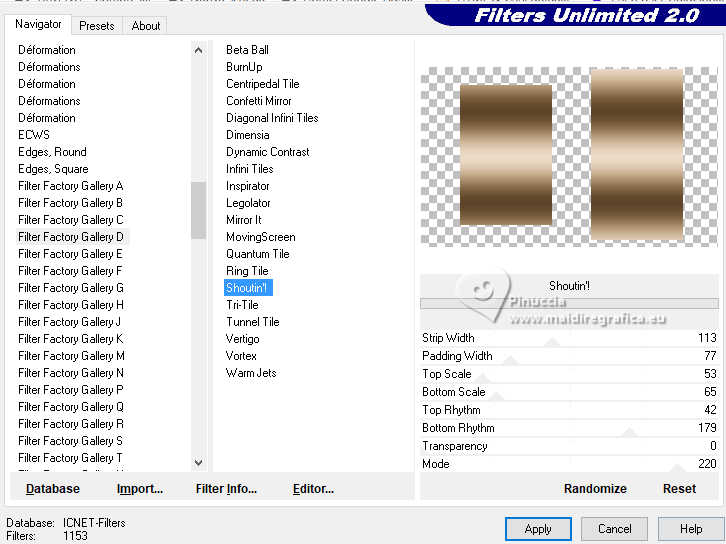Choose the Tunnel Tile filter
The image size is (726, 544).
(253, 322)
